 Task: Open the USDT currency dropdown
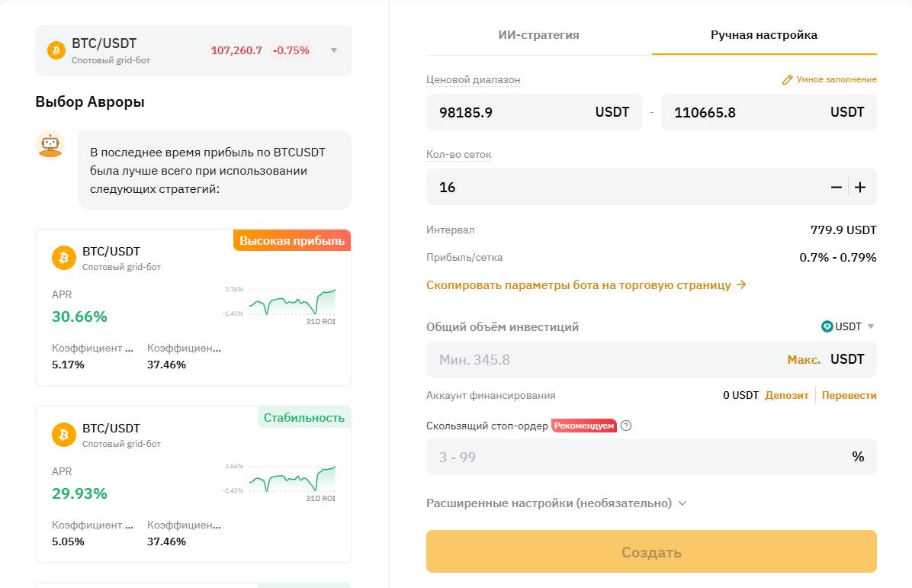click(870, 326)
